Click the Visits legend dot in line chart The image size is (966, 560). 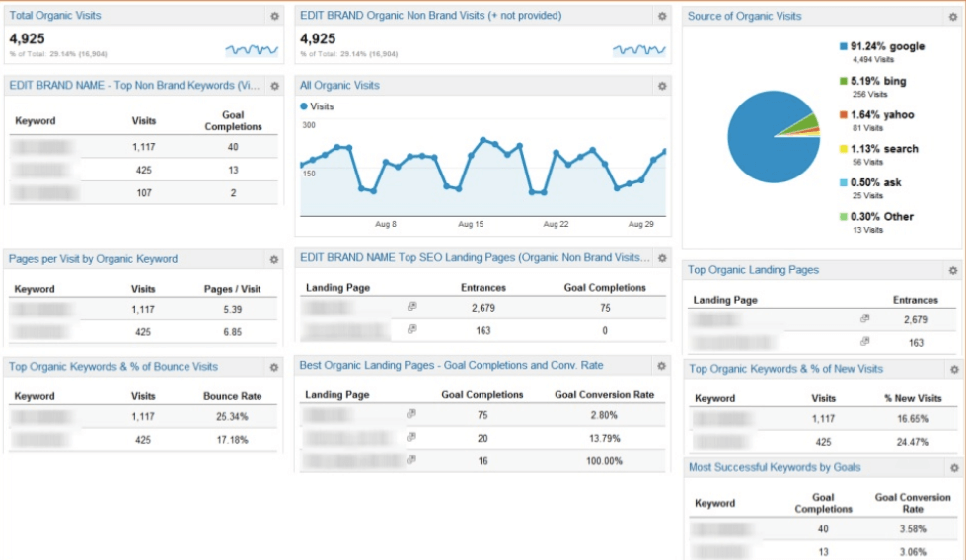(304, 106)
